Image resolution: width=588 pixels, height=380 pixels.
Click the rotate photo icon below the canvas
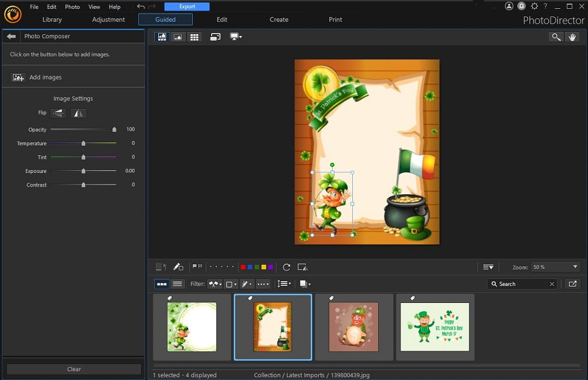coord(286,267)
